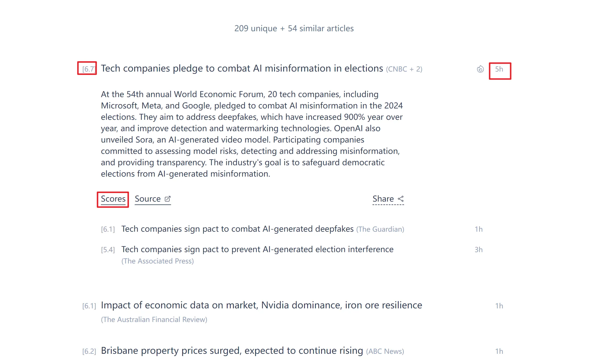Open the Source link
Viewport: 616px width, 364px height.
(148, 199)
